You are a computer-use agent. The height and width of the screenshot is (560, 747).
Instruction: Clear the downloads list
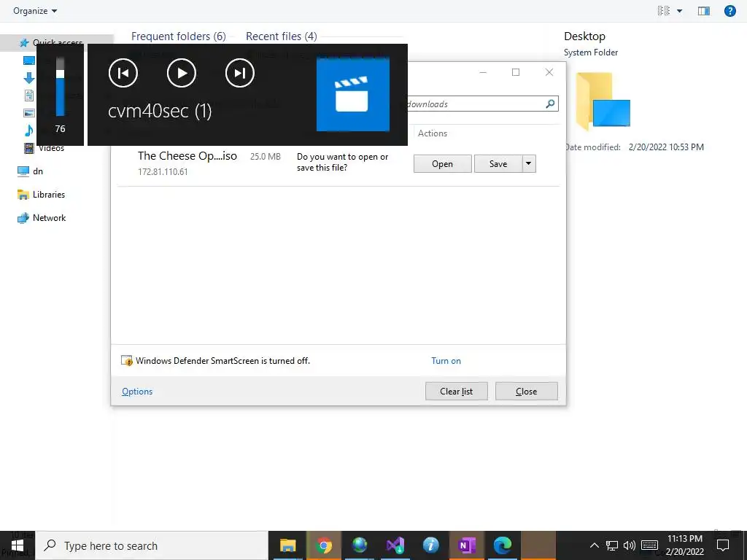click(457, 392)
